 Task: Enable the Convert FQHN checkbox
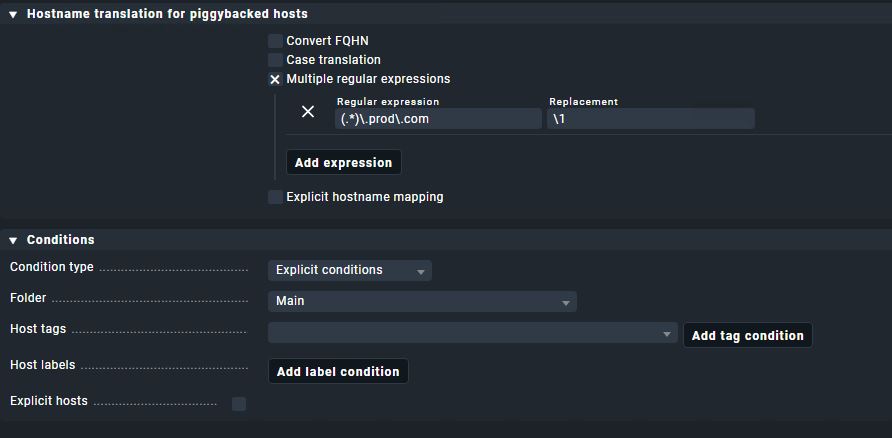[x=275, y=41]
